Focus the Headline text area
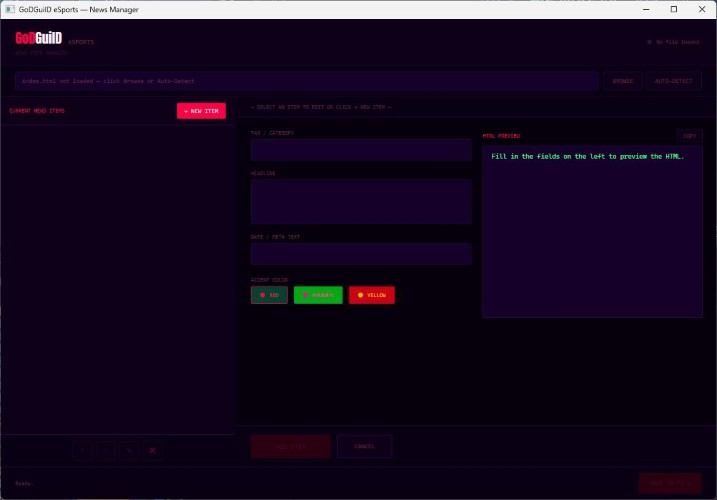 [x=361, y=202]
